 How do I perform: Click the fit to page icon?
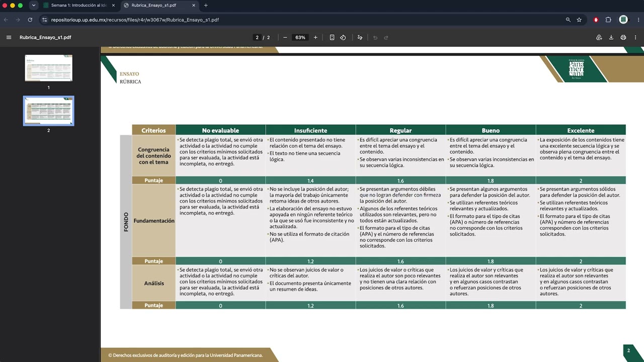coord(332,37)
